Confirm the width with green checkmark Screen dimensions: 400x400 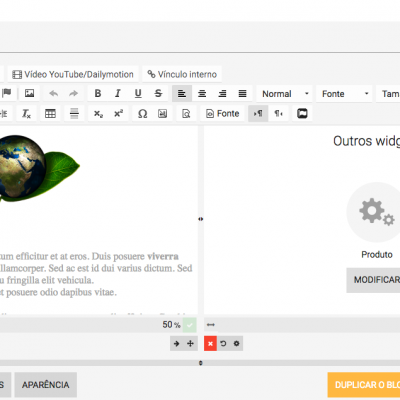point(190,325)
